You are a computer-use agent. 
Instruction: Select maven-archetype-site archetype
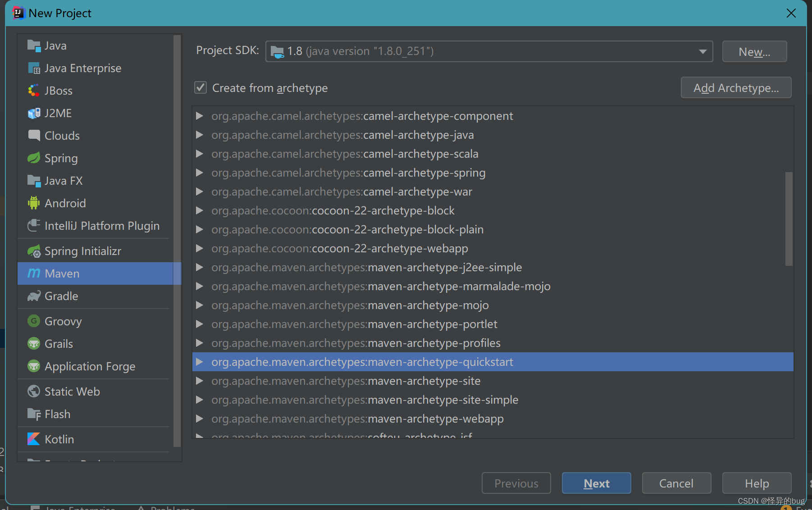pyautogui.click(x=493, y=381)
